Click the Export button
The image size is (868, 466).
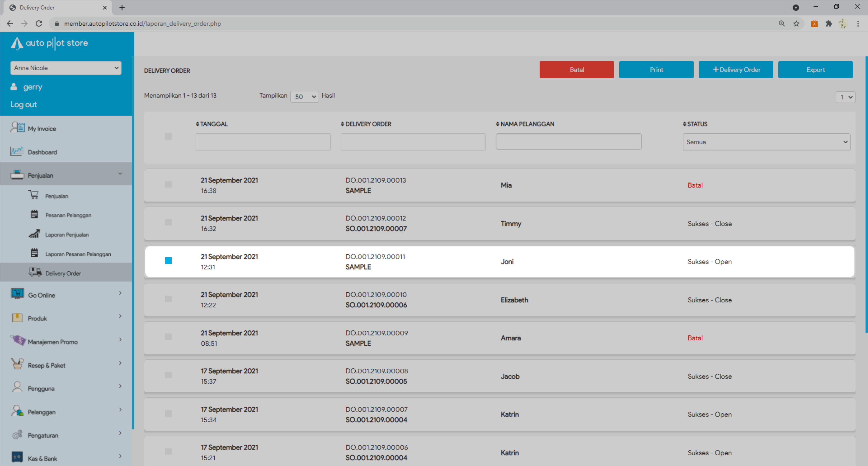815,70
